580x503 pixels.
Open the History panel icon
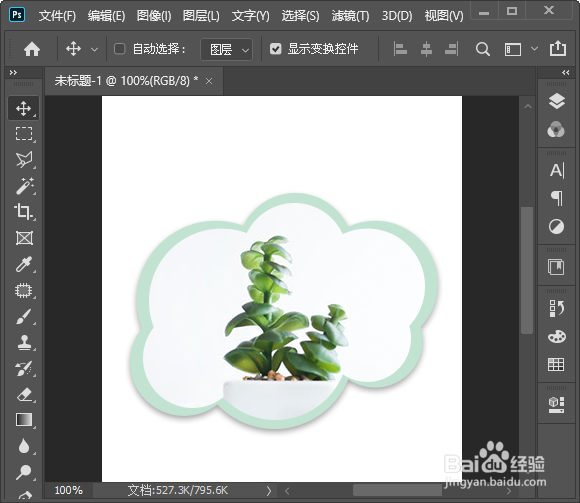556,308
